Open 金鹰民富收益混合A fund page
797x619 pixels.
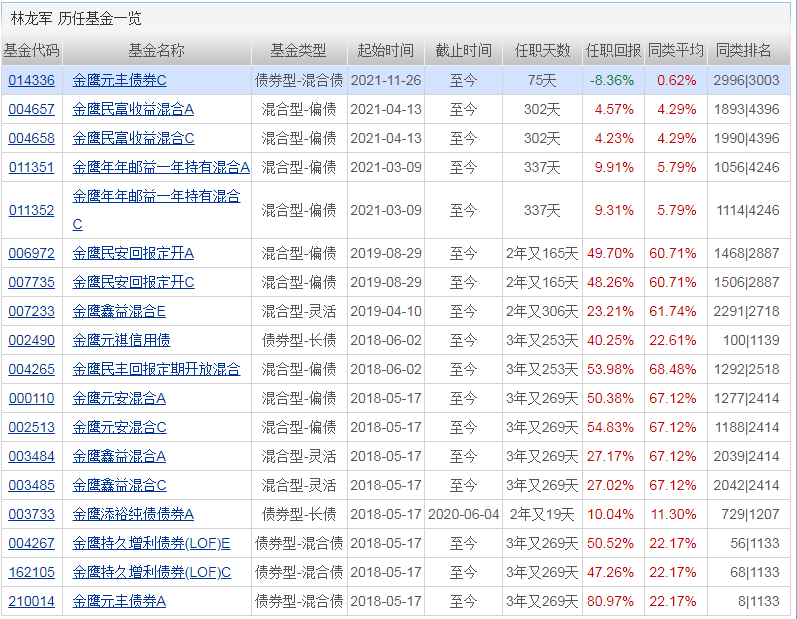133,109
